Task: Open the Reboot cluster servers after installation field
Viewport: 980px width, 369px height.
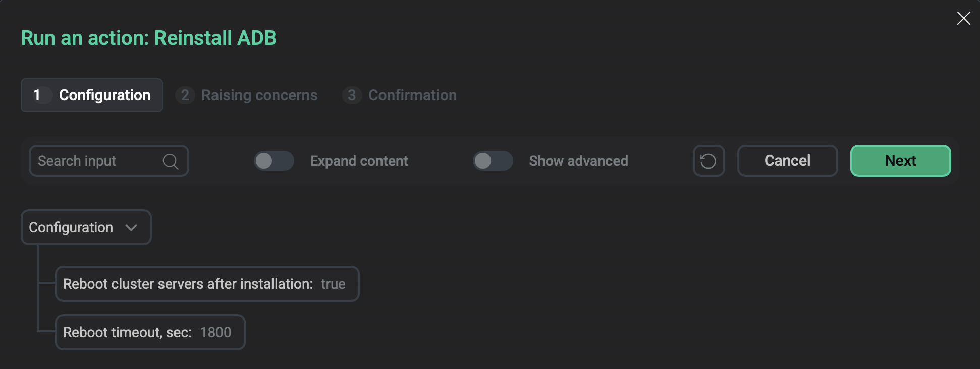Action: (207, 284)
